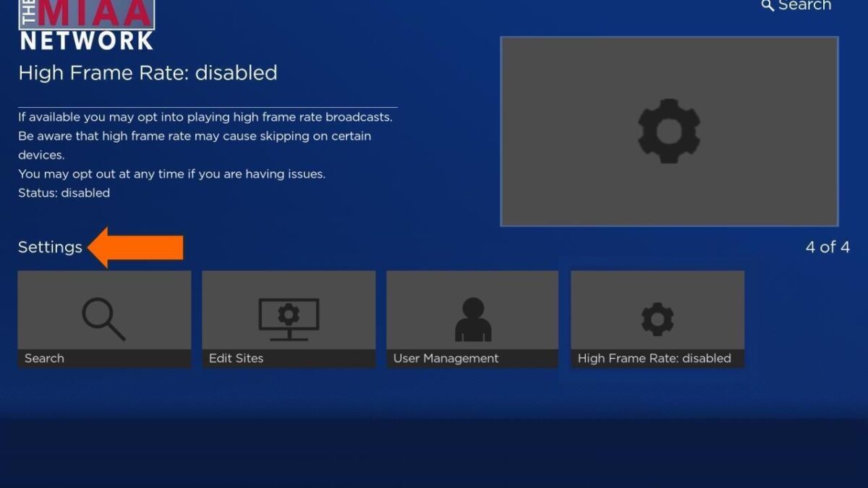868x488 pixels.
Task: Click the gear icon in the preview window
Action: [669, 132]
